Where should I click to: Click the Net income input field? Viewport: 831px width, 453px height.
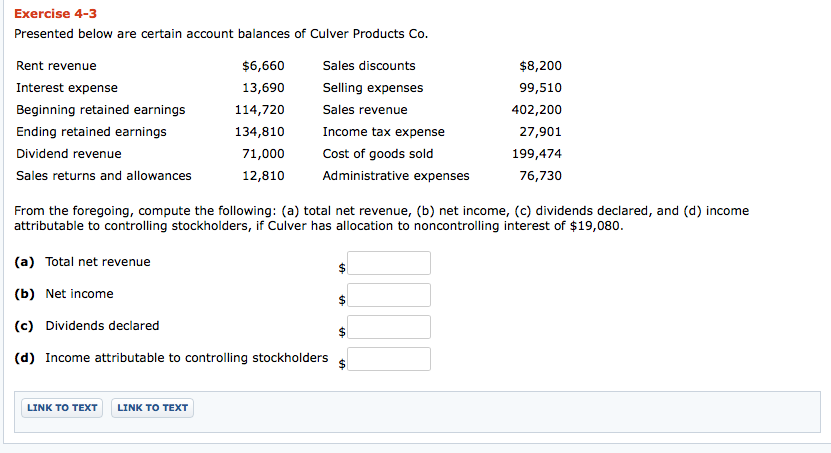[x=388, y=295]
